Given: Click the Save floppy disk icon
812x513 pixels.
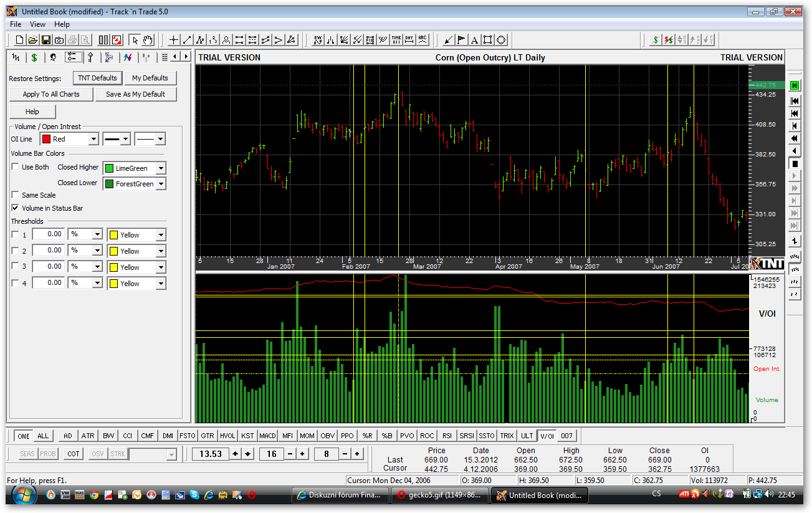Looking at the screenshot, I should coord(45,40).
